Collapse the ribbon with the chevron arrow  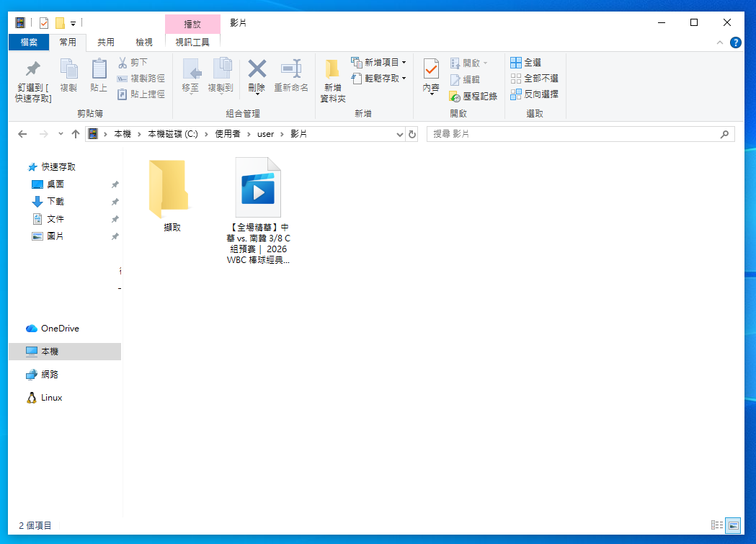coord(719,42)
